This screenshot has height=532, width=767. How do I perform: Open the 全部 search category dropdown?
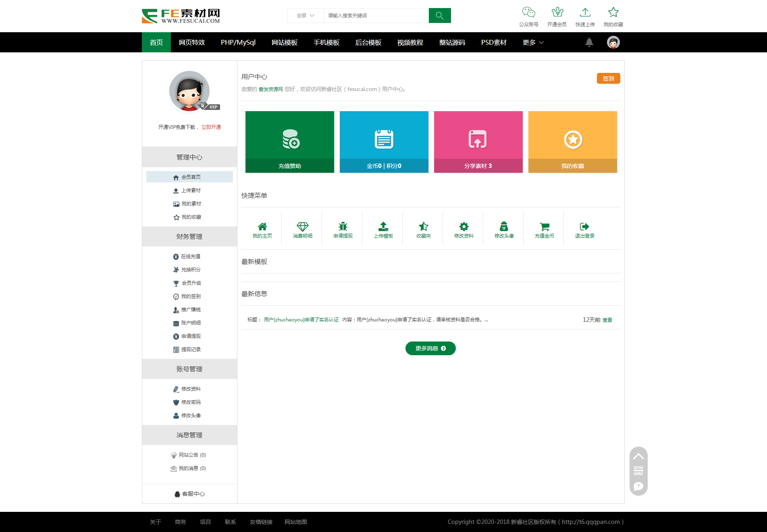click(x=305, y=16)
